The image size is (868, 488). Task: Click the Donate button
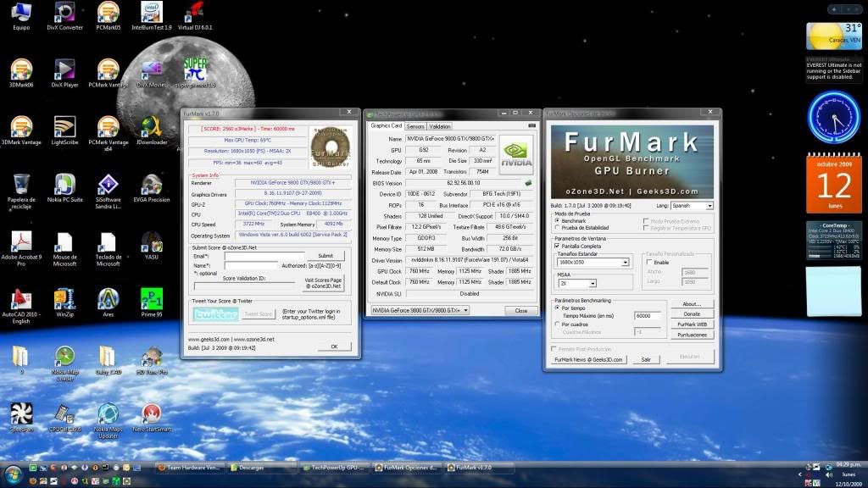click(692, 314)
